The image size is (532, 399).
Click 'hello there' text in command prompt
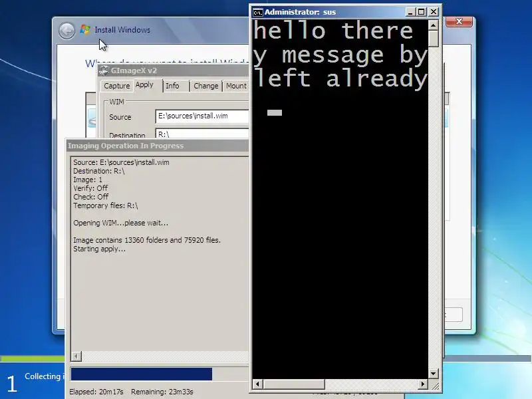click(334, 31)
